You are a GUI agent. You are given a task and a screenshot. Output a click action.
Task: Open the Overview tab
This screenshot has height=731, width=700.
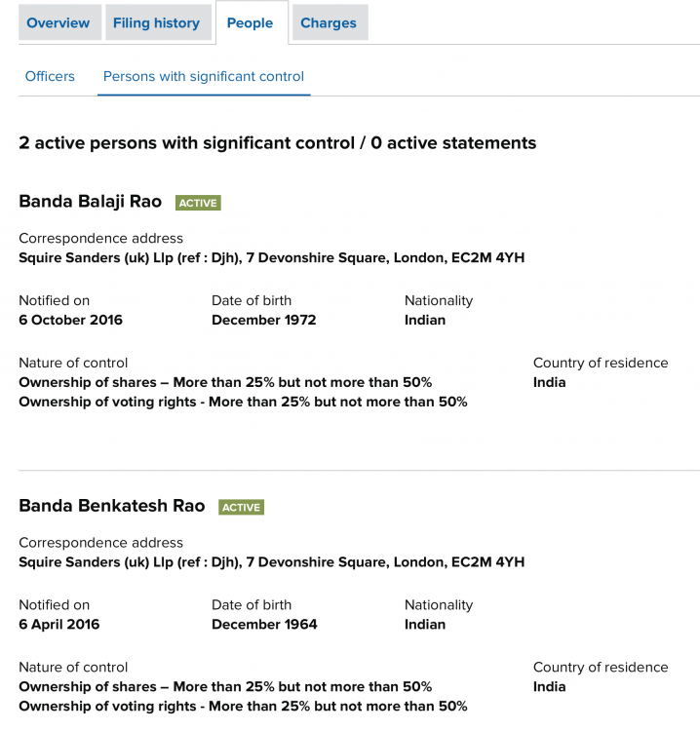pos(58,22)
